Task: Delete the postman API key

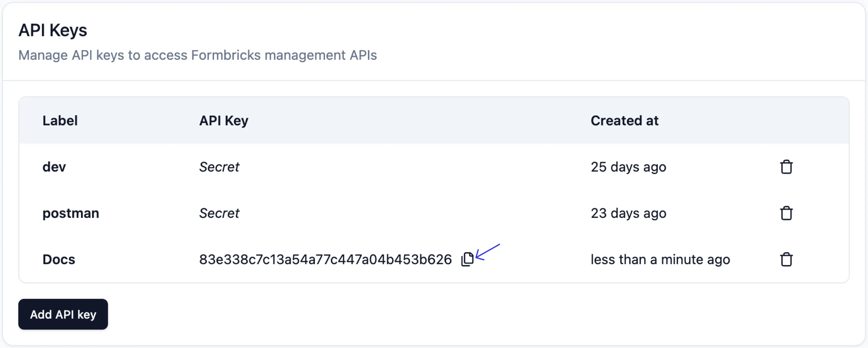Action: (786, 213)
